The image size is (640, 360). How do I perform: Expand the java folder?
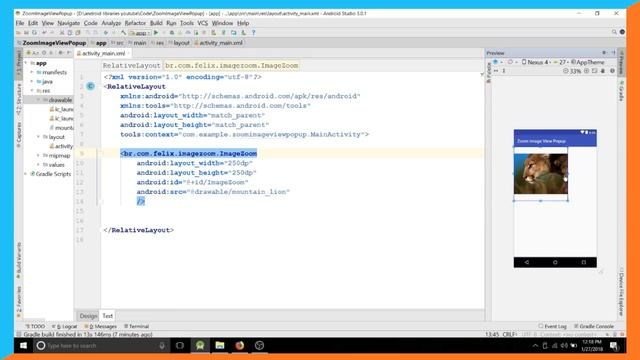click(32, 82)
